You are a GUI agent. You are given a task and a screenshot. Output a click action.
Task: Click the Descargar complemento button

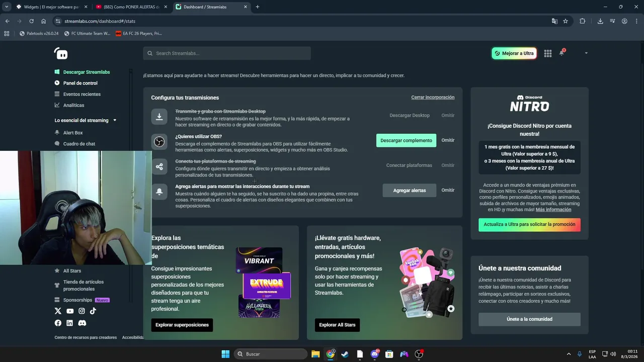[406, 140]
